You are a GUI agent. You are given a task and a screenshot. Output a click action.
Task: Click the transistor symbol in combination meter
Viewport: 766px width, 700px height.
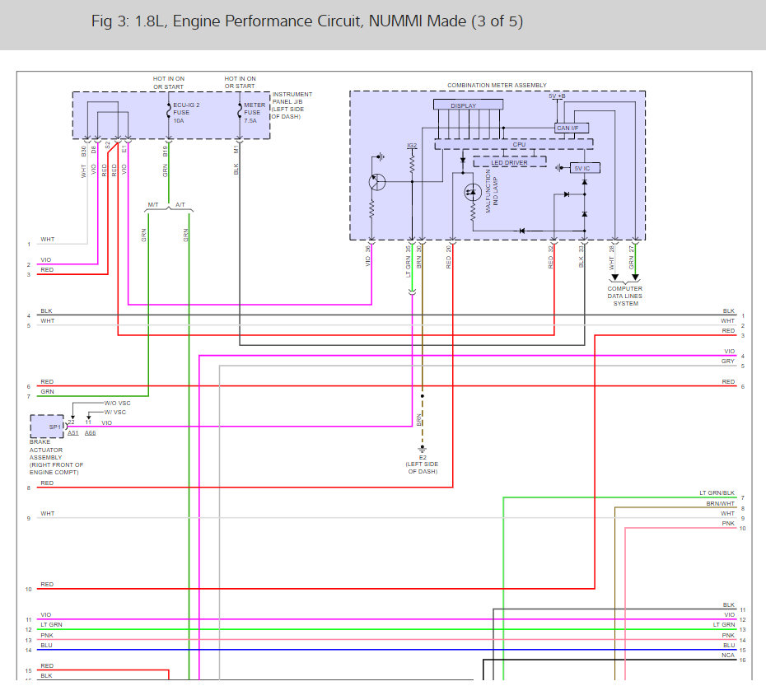pyautogui.click(x=376, y=182)
